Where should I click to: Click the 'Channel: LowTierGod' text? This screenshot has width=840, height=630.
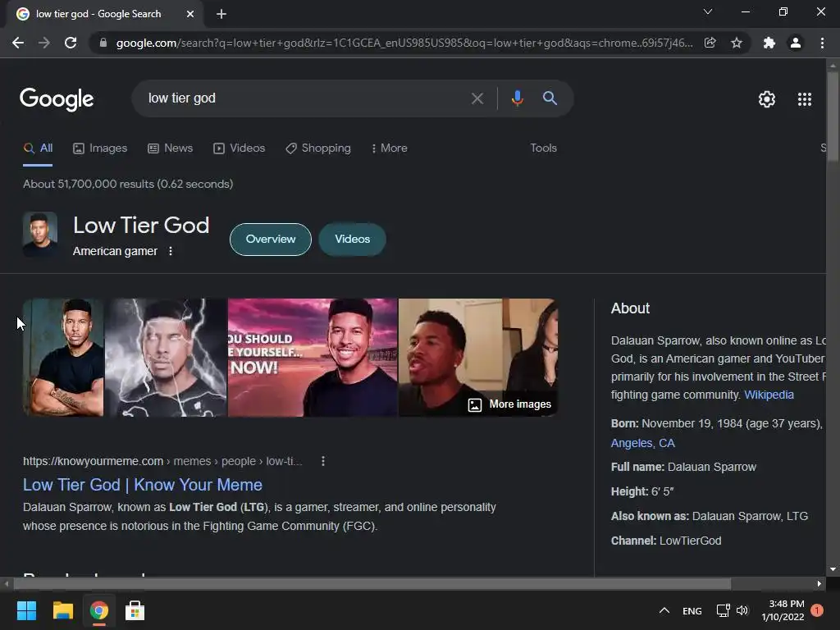[x=666, y=541]
